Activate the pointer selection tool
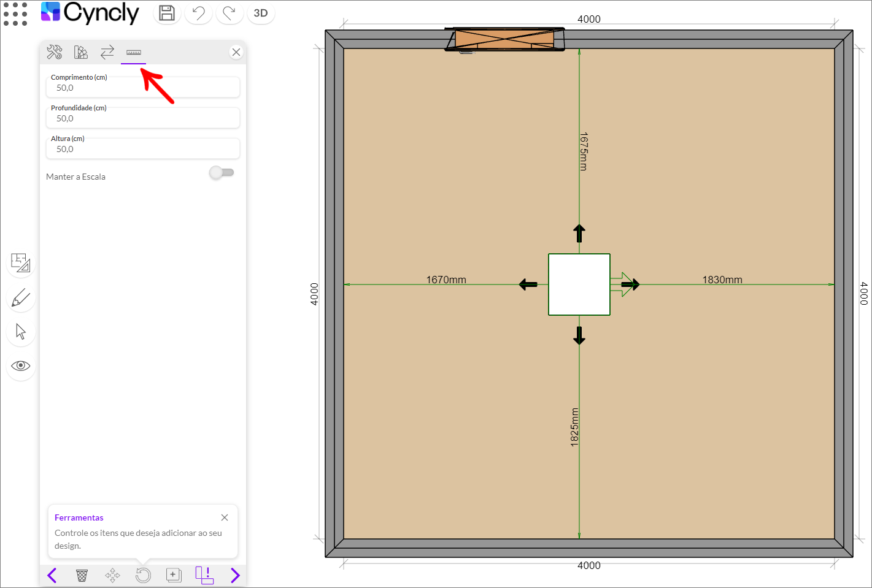The width and height of the screenshot is (872, 588). coord(21,332)
